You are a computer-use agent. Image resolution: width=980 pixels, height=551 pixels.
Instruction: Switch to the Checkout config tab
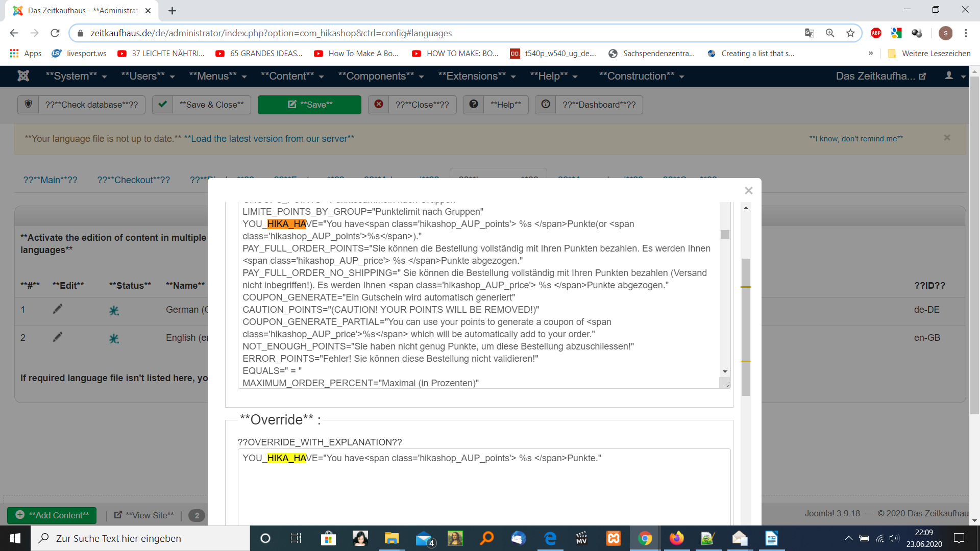tap(133, 180)
